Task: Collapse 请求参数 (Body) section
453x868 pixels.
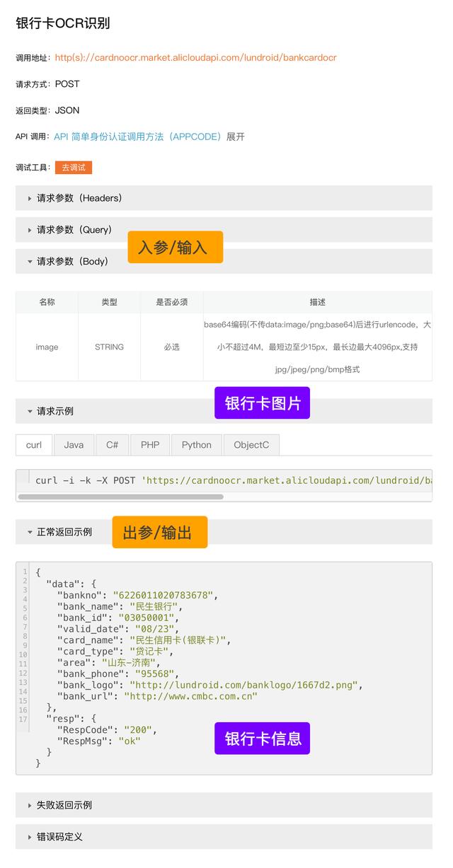Action: [72, 261]
